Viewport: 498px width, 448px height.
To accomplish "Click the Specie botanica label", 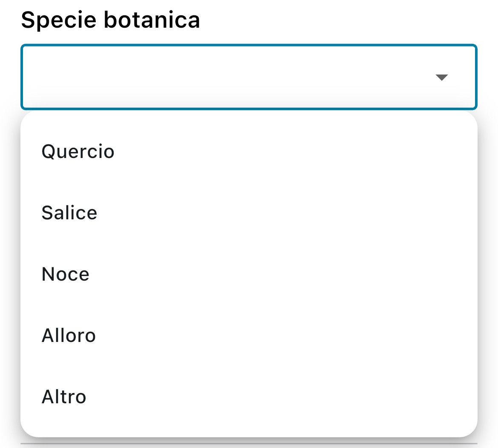I will 110,20.
